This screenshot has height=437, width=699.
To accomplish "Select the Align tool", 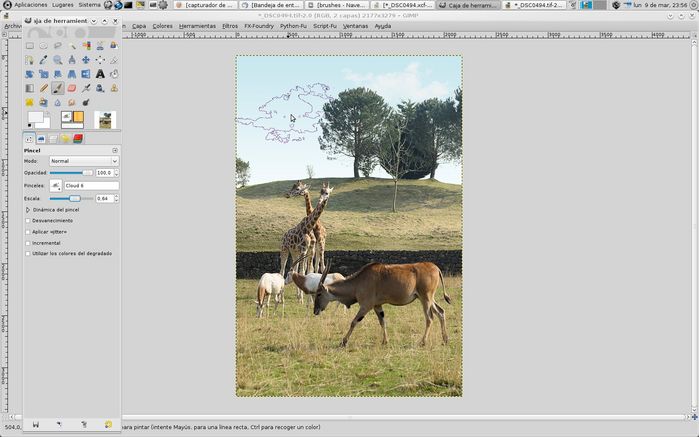I will point(100,60).
